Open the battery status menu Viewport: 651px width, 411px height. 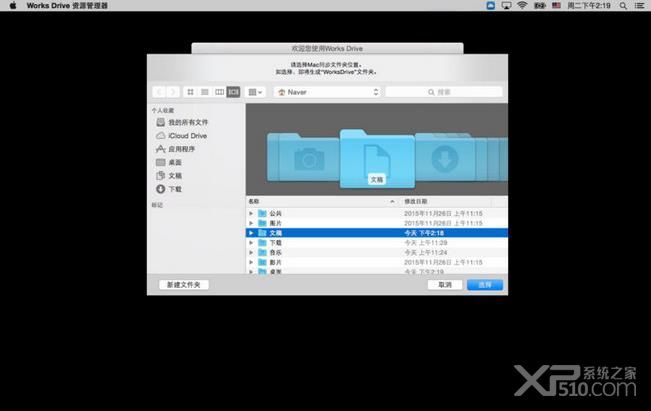[539, 5]
